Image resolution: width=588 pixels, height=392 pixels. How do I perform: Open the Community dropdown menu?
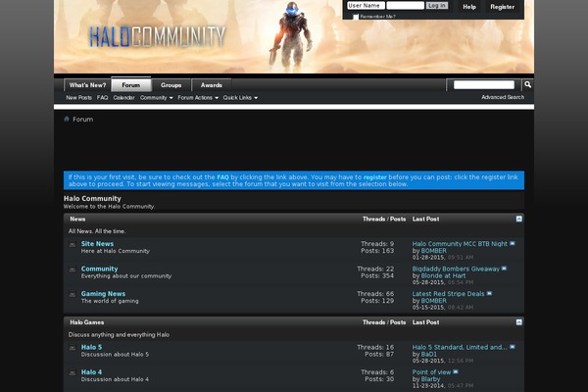click(157, 98)
